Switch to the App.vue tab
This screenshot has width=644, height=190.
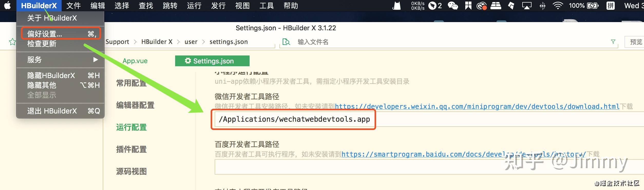click(x=135, y=61)
